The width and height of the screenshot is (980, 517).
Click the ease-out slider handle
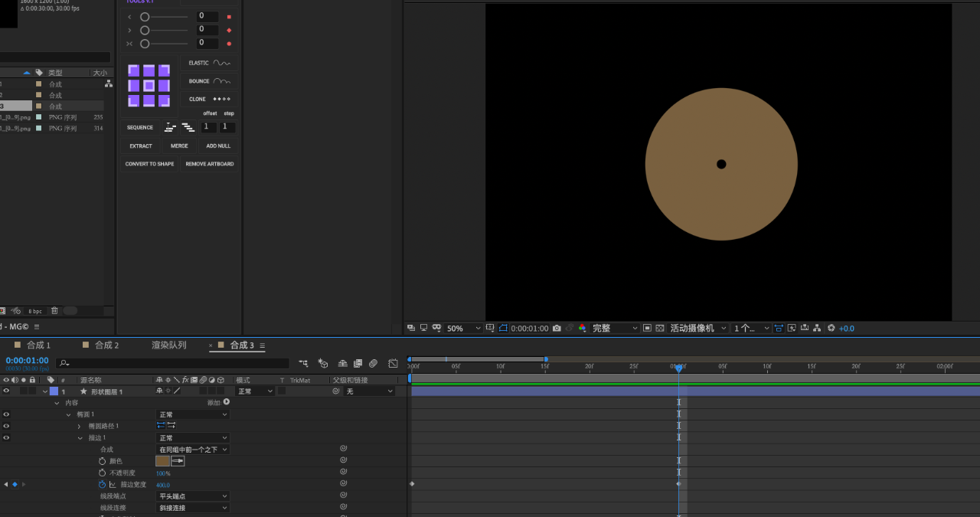click(145, 30)
